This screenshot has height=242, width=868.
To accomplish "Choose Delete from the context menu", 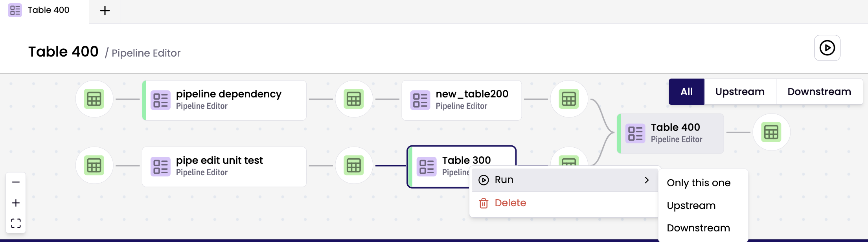I will coord(565,203).
